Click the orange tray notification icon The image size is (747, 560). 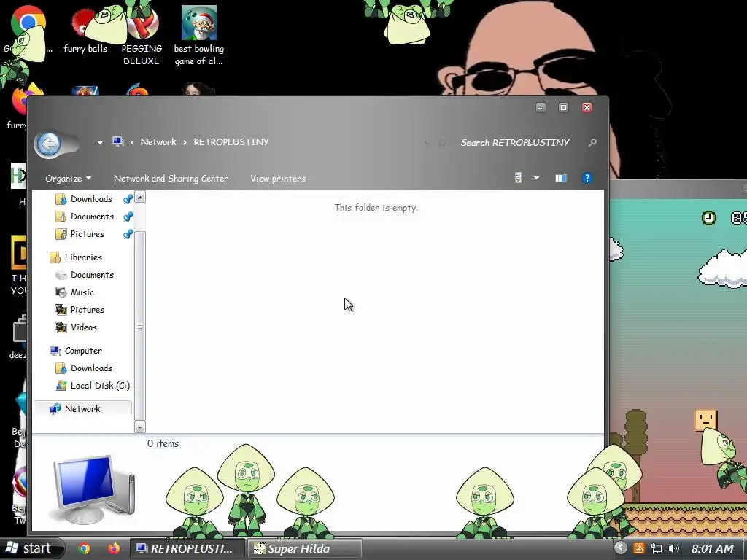pos(639,548)
